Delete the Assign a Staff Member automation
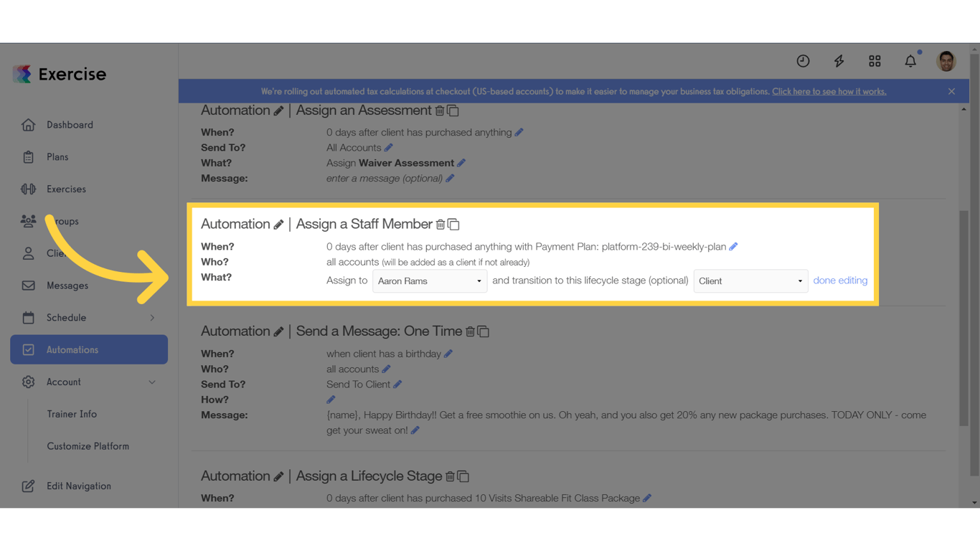The image size is (980, 551). (440, 224)
